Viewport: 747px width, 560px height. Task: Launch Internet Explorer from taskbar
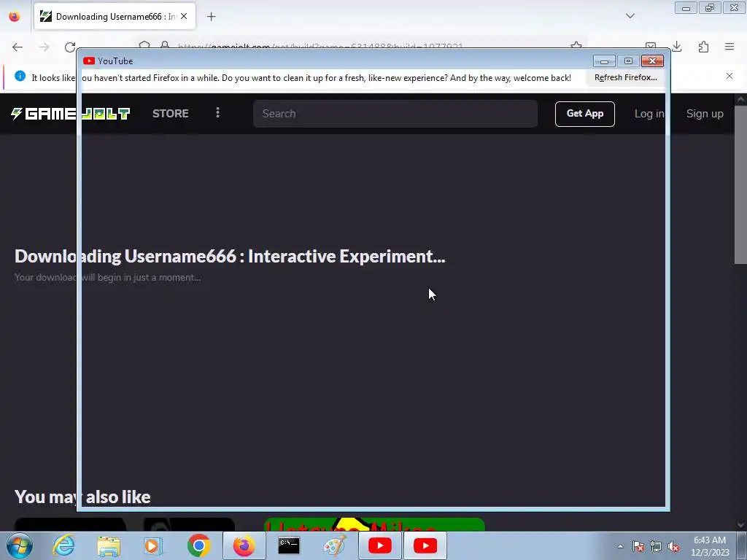tap(63, 545)
